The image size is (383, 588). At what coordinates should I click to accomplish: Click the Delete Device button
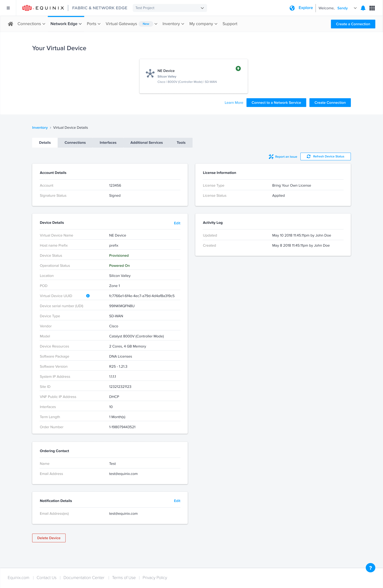49,538
